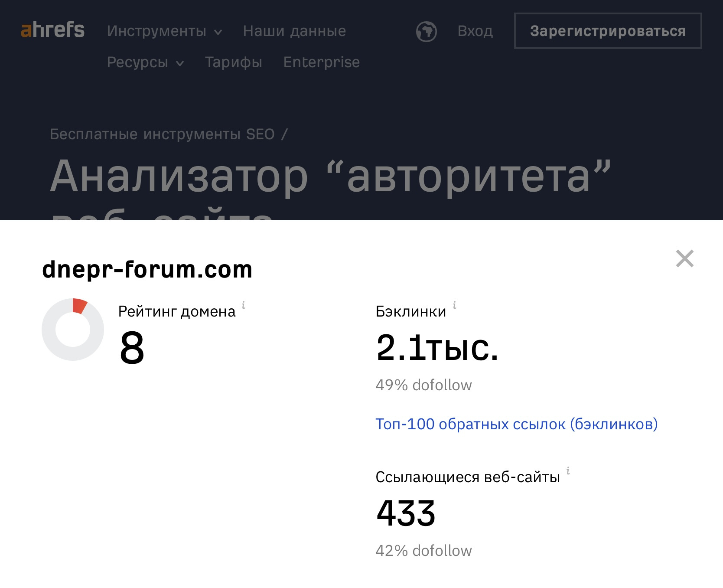Screen dimensions: 723x588
Task: Click the 2.1тыс. backlinks value
Action: (437, 347)
